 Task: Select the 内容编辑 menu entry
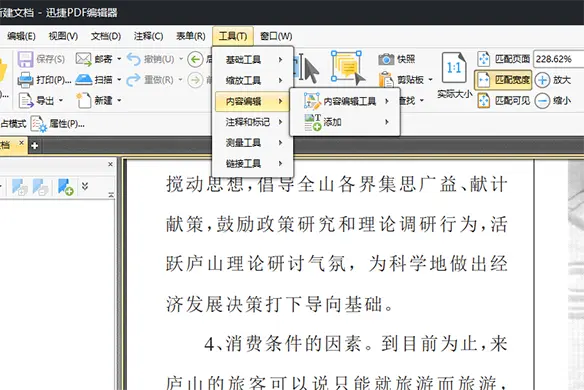[x=253, y=101]
